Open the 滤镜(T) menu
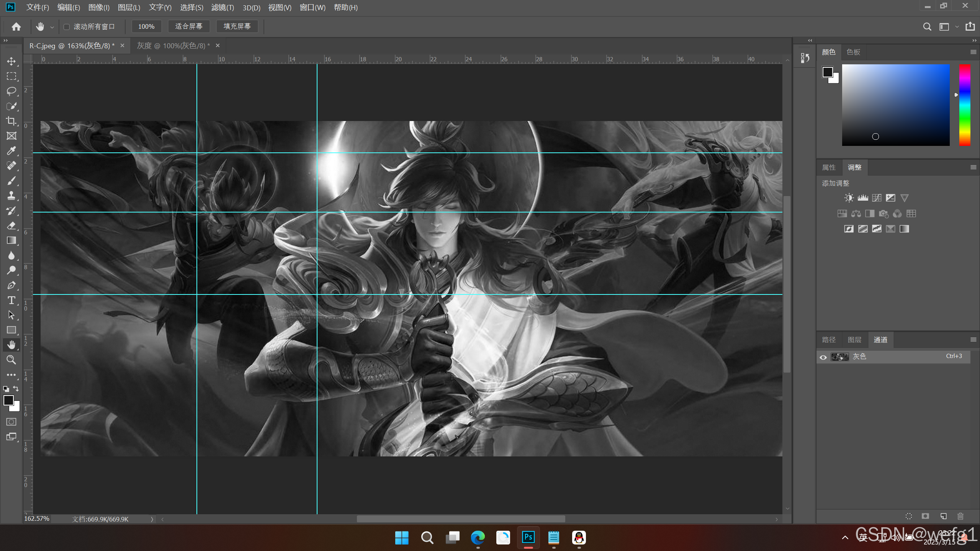 tap(223, 8)
